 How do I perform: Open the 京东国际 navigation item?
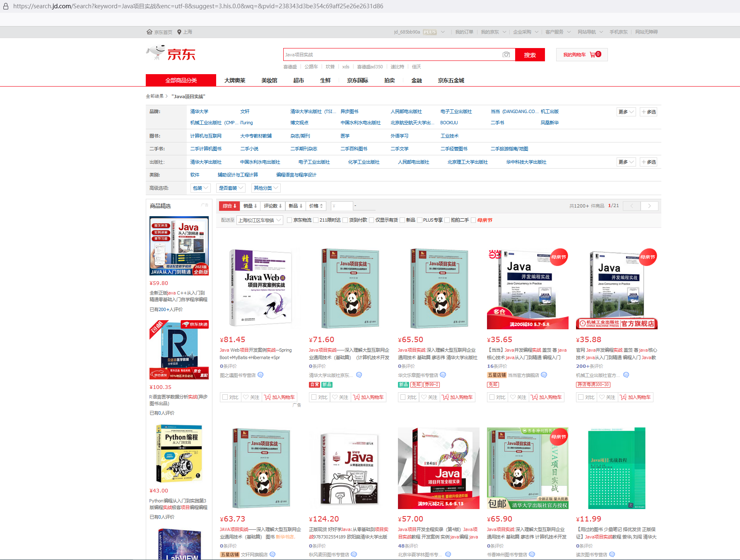(357, 80)
